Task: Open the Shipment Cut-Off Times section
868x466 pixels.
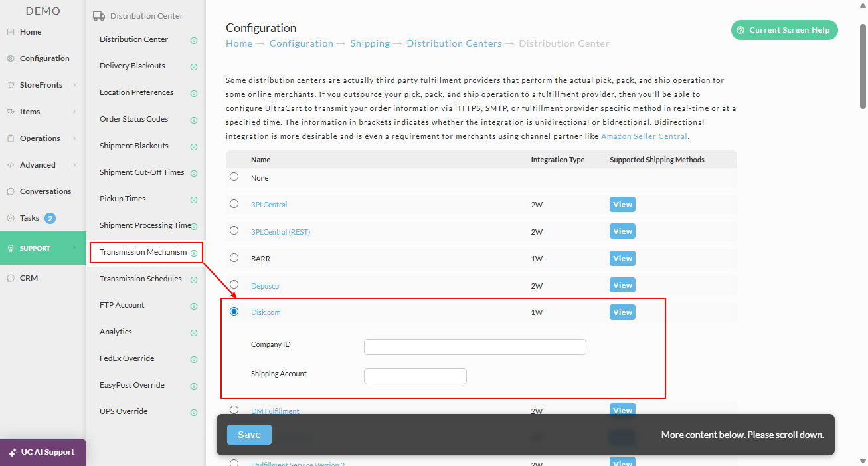Action: click(x=142, y=172)
